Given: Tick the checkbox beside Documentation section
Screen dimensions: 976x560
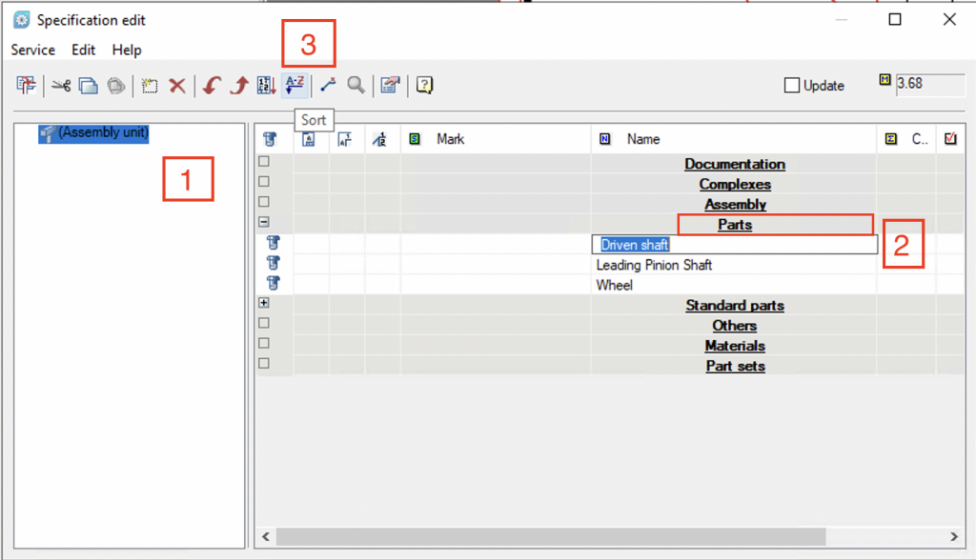Looking at the screenshot, I should pyautogui.click(x=264, y=163).
